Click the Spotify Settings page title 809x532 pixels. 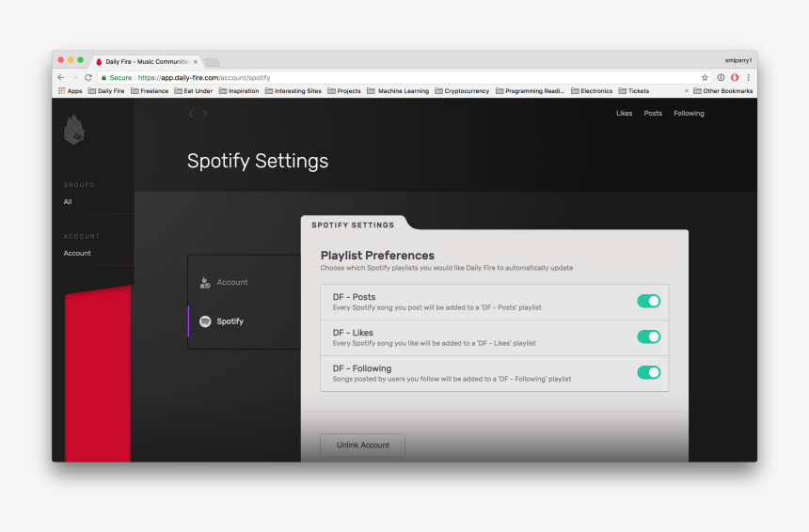[x=258, y=162]
